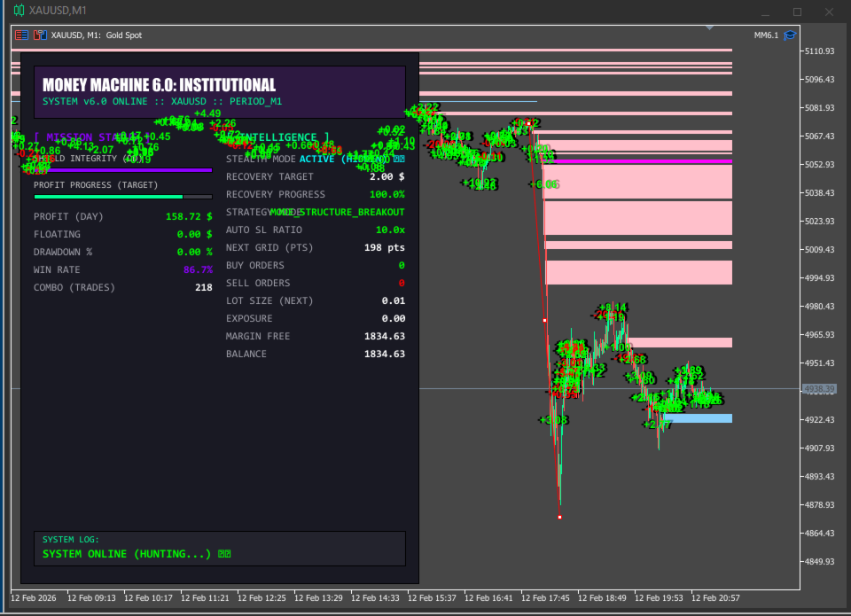This screenshot has height=616, width=851.
Task: Click the MM6.1 expert advisor hat icon
Action: pyautogui.click(x=790, y=35)
